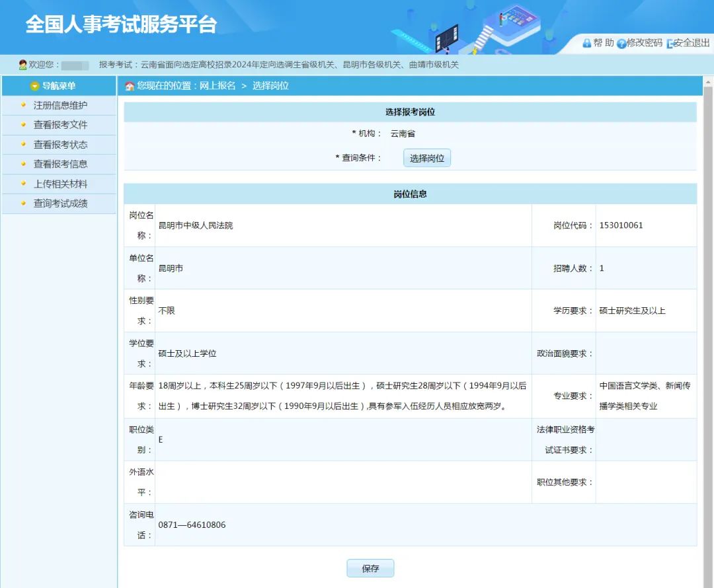Click position name 昆明市中级人民法院
This screenshot has width=714, height=588.
195,225
